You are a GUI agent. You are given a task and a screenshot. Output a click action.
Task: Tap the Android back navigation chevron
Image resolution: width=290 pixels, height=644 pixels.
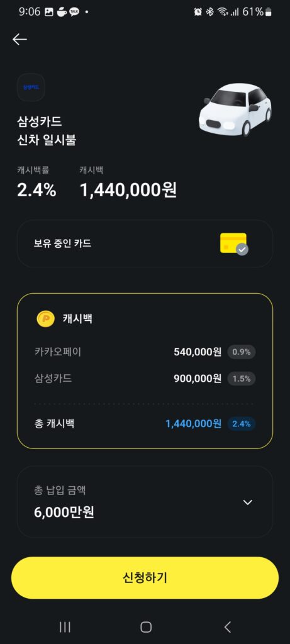point(228,626)
